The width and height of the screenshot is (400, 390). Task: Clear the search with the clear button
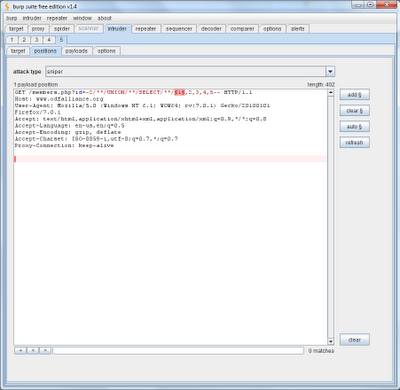pyautogui.click(x=354, y=340)
